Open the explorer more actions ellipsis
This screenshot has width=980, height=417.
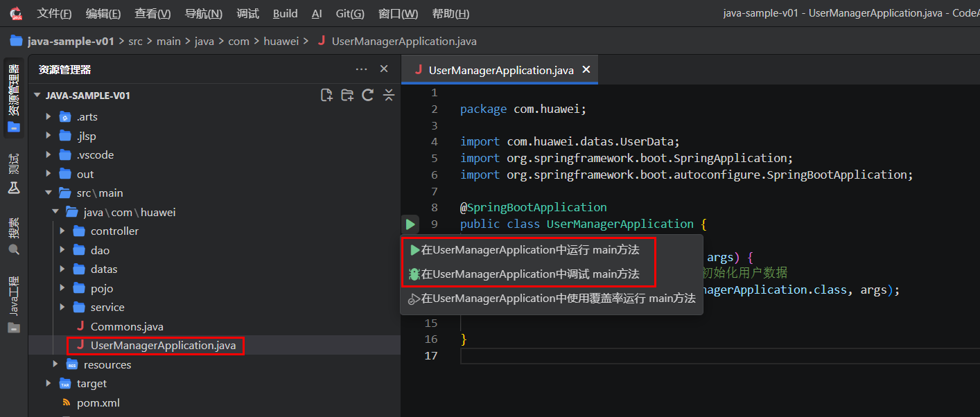click(361, 69)
